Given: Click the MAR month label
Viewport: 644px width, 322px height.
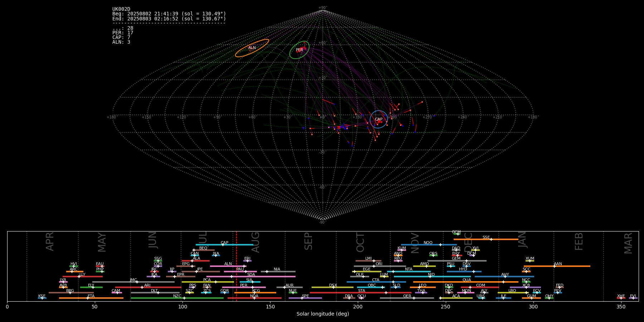Looking at the screenshot, I should (x=628, y=243).
